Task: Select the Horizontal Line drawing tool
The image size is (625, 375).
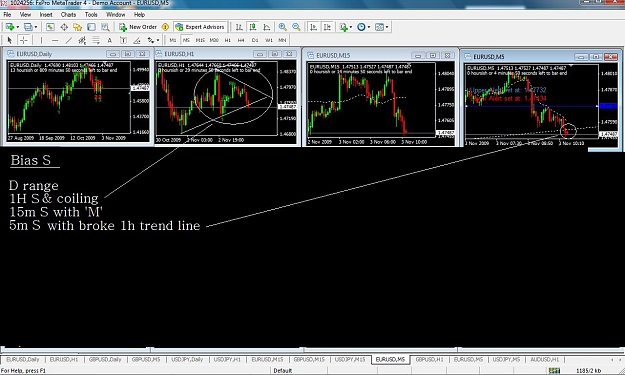Action: tap(55, 40)
